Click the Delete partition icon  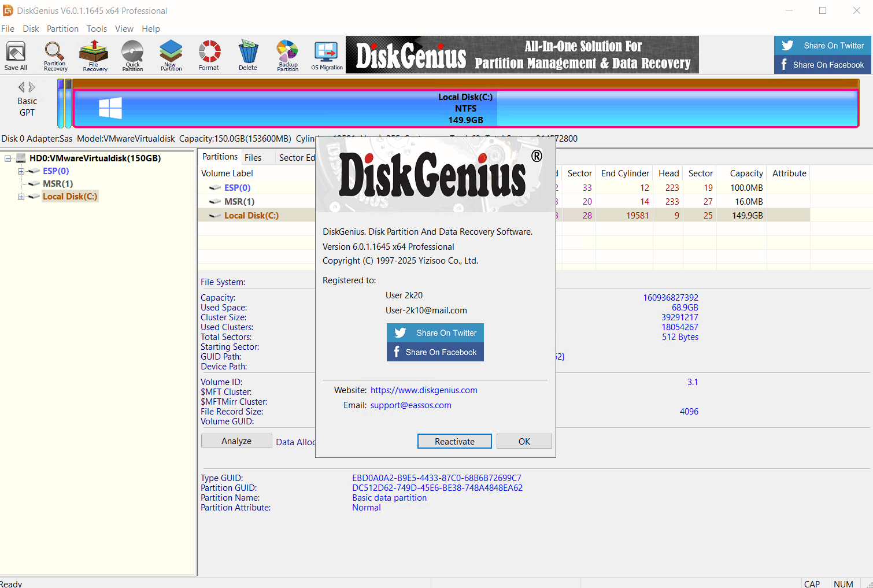pos(248,56)
